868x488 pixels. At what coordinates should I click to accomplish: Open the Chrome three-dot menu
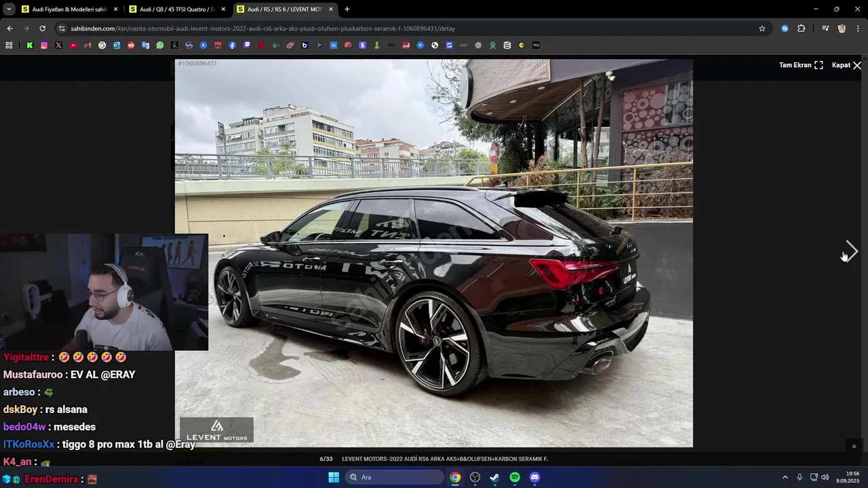(x=858, y=28)
